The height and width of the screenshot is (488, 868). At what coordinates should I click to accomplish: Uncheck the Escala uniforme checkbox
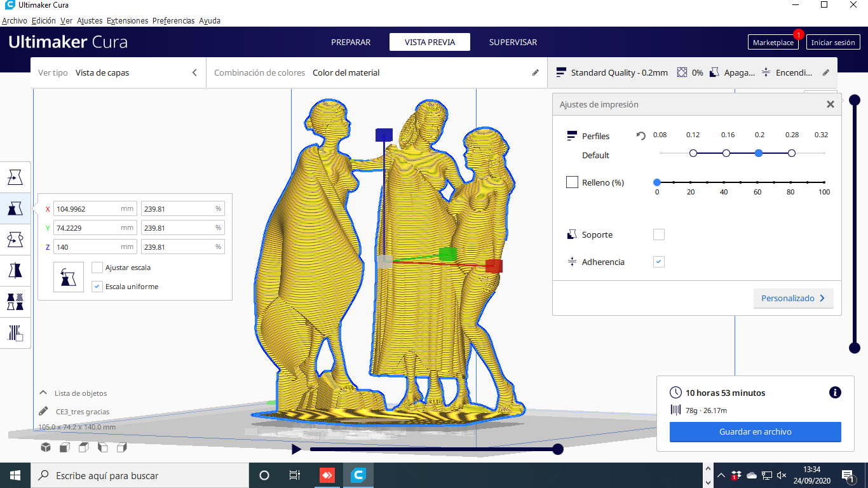coord(97,287)
